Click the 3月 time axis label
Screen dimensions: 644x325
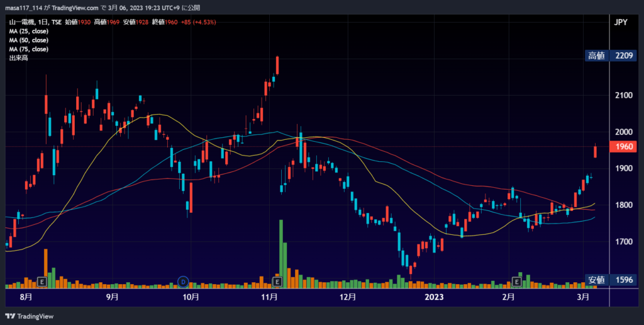coord(582,297)
